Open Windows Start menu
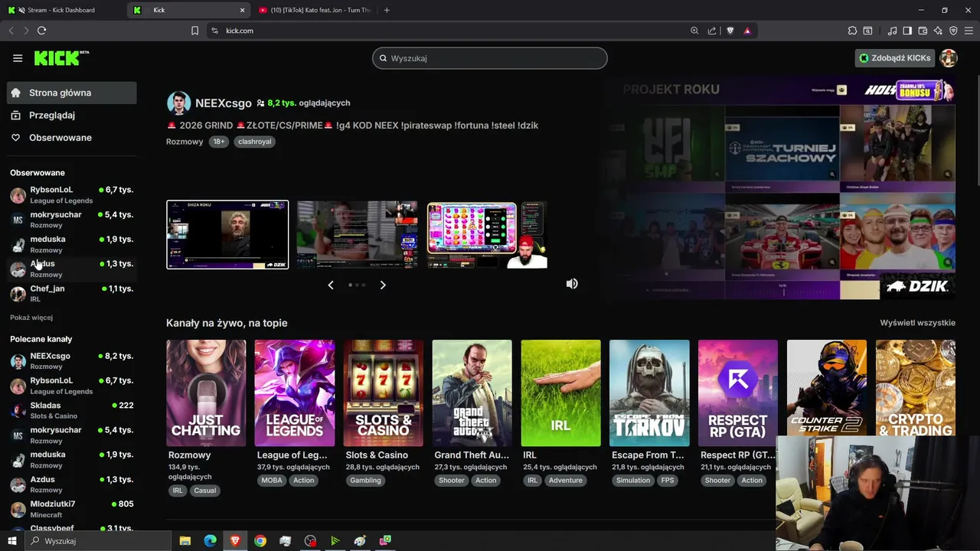This screenshot has width=980, height=551. [11, 541]
